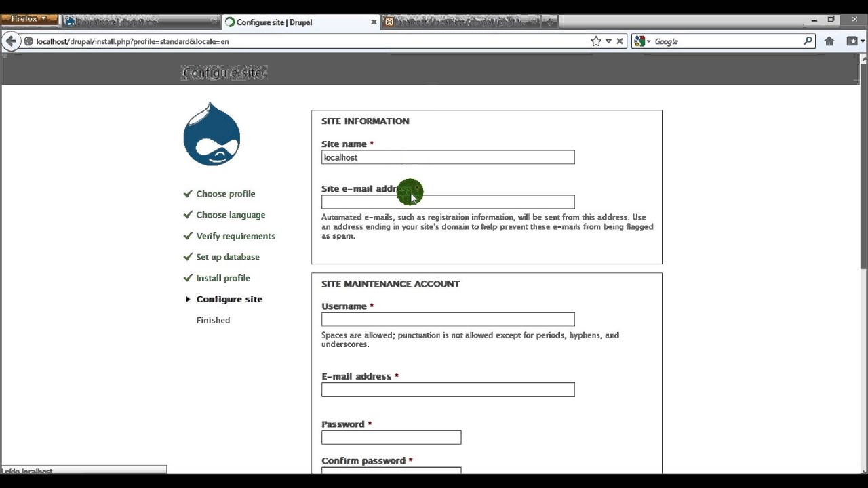Click the Drupal drop logo

coord(212,134)
